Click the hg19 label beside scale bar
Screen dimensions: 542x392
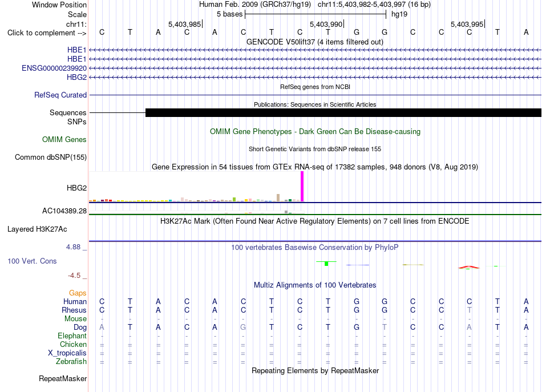pos(399,14)
